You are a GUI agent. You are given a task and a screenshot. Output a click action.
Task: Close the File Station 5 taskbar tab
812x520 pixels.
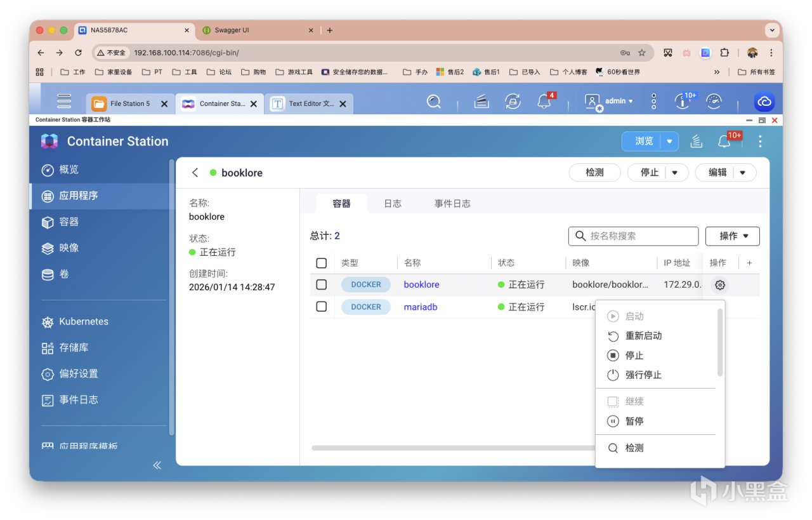(164, 103)
